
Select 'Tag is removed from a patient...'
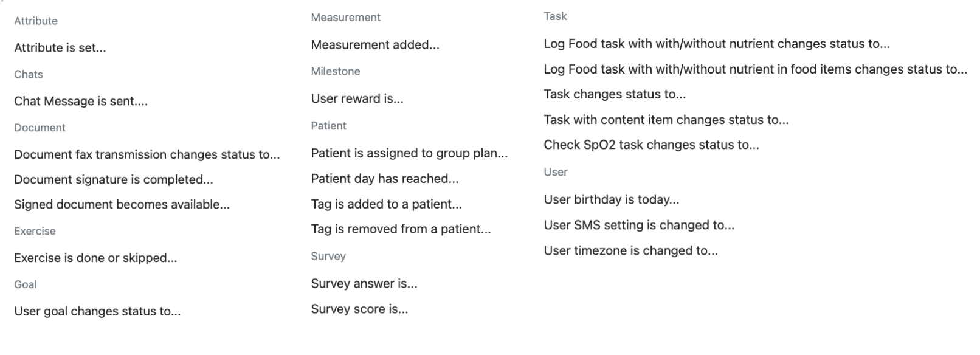click(401, 229)
